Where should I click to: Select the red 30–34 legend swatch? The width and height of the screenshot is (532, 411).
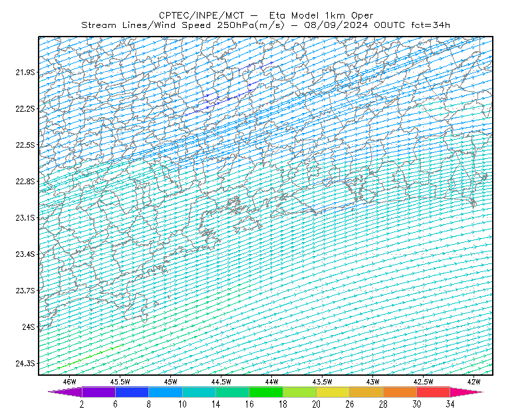434,392
